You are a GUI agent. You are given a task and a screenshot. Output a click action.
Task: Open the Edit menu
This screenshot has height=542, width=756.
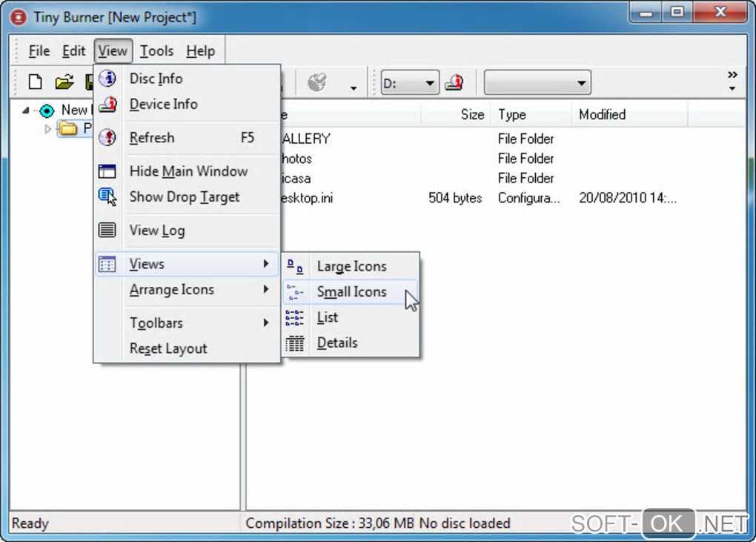[74, 50]
